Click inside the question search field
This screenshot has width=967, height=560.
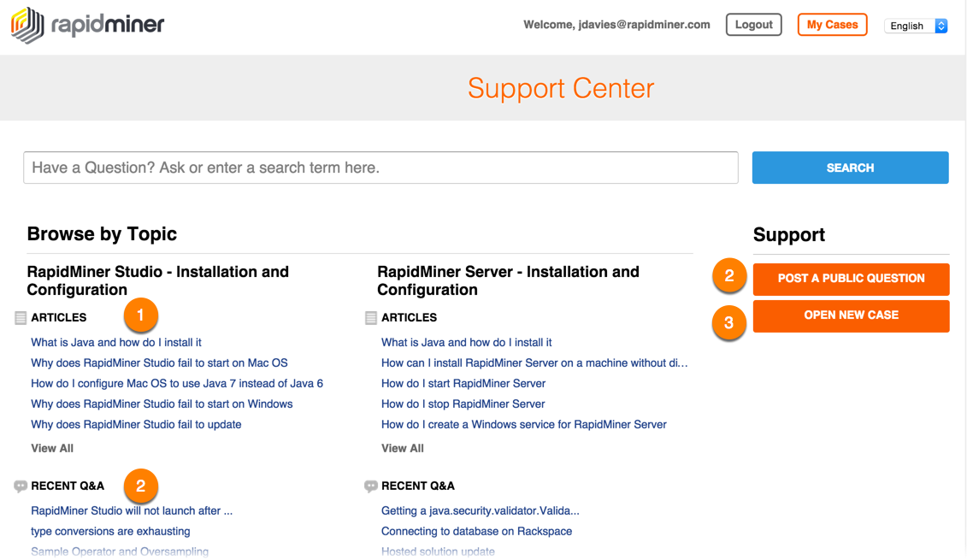click(380, 168)
